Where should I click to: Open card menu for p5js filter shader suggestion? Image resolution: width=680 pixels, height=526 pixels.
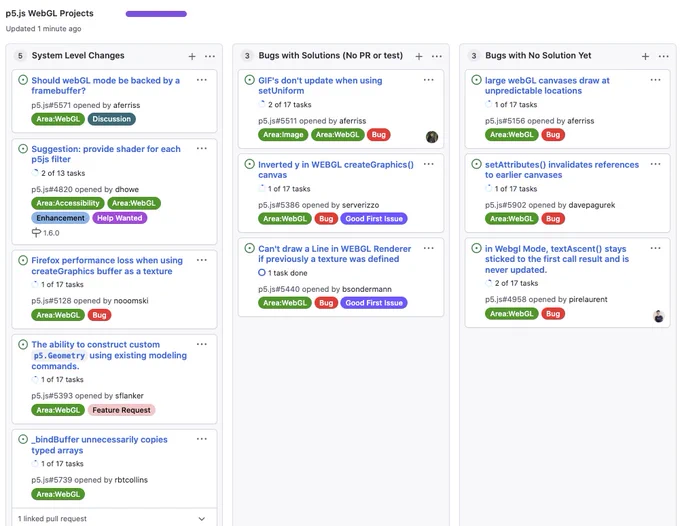pyautogui.click(x=202, y=148)
